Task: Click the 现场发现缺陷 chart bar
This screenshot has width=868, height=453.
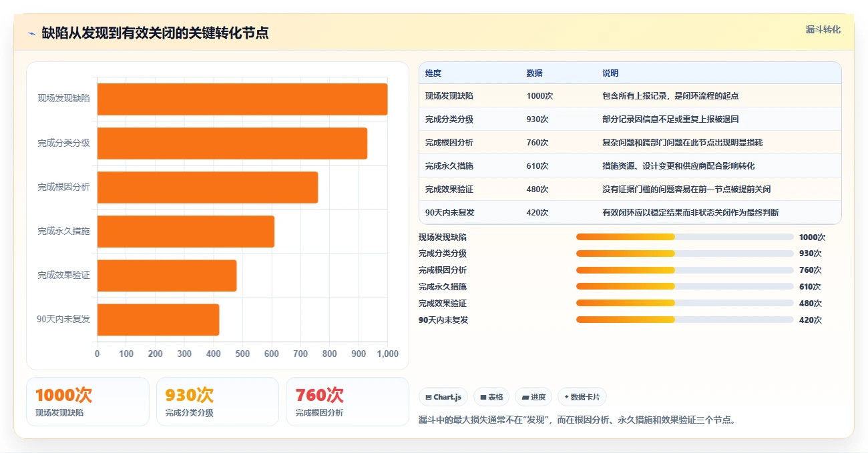Action: point(242,99)
